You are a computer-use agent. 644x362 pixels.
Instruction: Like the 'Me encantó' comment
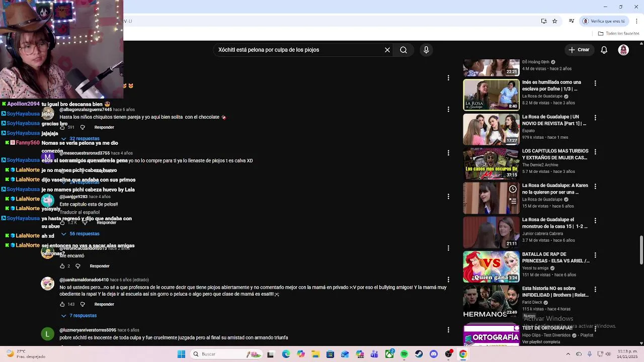point(62,266)
